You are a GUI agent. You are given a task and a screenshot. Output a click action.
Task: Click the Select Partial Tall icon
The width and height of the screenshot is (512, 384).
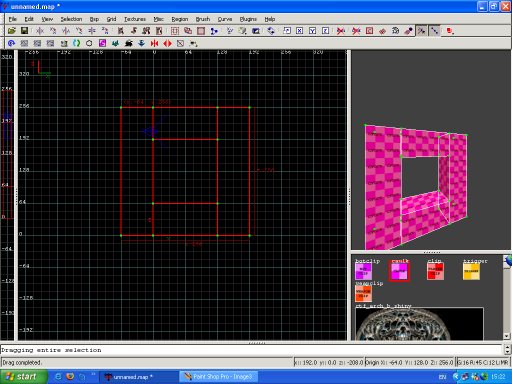pyautogui.click(x=146, y=31)
